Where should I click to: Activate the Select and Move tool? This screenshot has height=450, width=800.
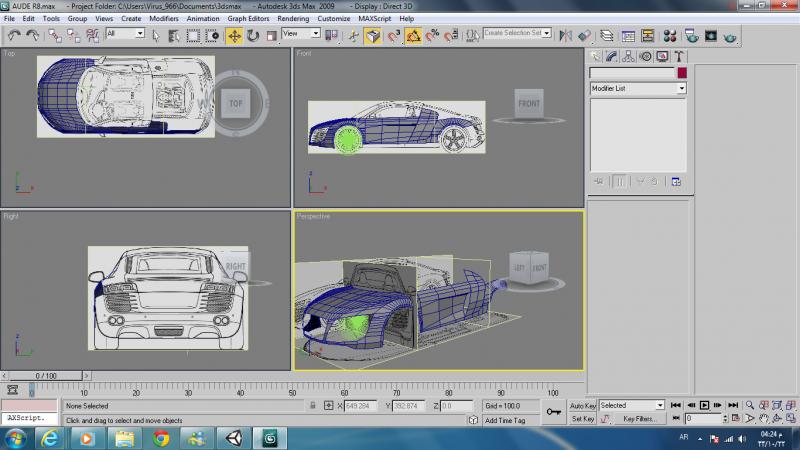[234, 36]
